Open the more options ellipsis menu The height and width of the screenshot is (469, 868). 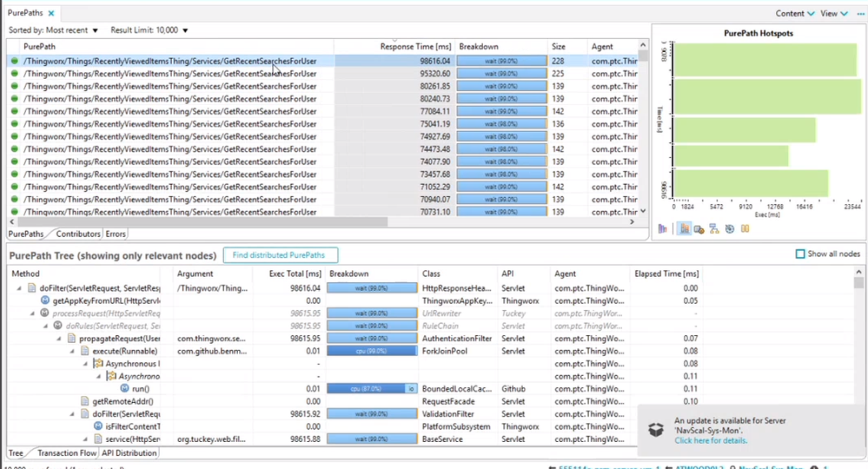861,14
